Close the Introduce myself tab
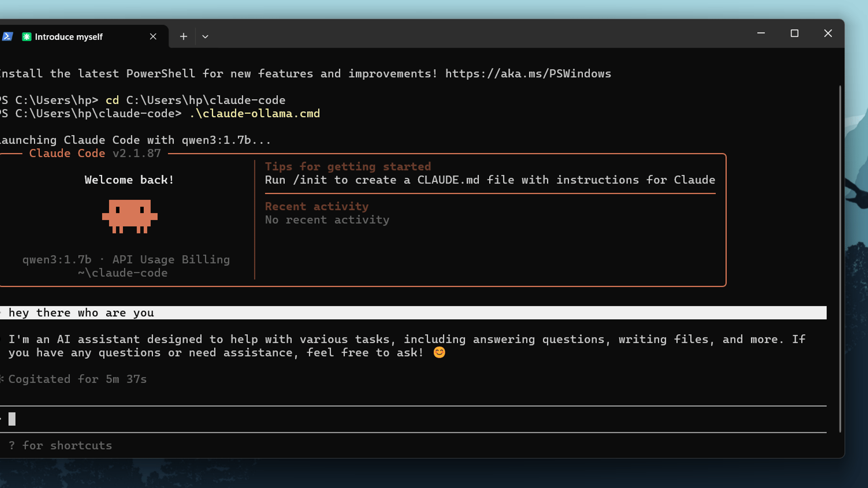The height and width of the screenshot is (488, 868). (x=153, y=37)
